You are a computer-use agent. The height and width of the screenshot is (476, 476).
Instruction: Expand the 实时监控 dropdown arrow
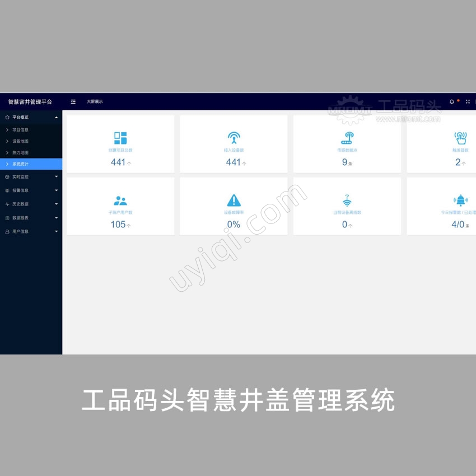click(56, 176)
